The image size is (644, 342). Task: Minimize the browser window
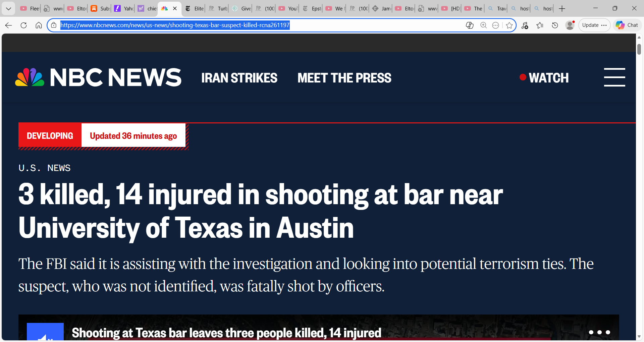tap(596, 8)
